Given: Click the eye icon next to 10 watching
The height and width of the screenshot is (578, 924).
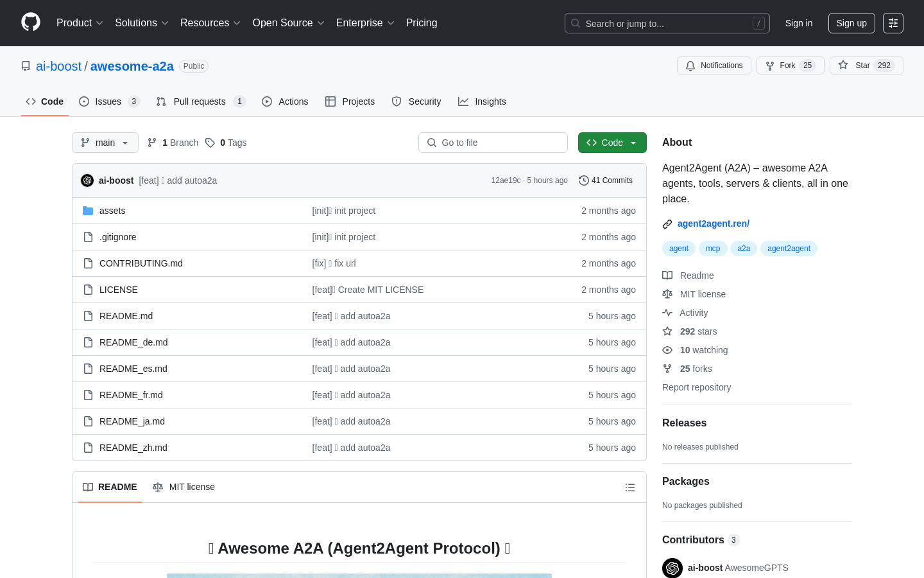Looking at the screenshot, I should tap(667, 350).
